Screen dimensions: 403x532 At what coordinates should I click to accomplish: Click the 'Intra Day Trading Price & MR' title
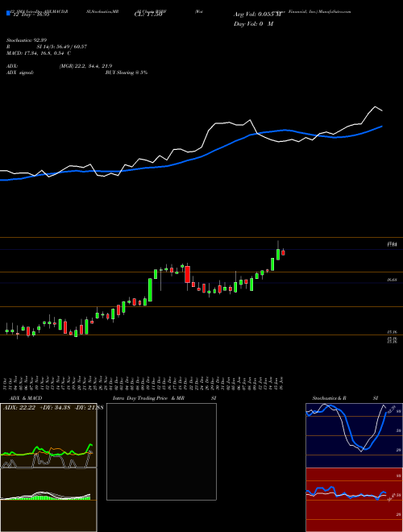tap(148, 398)
